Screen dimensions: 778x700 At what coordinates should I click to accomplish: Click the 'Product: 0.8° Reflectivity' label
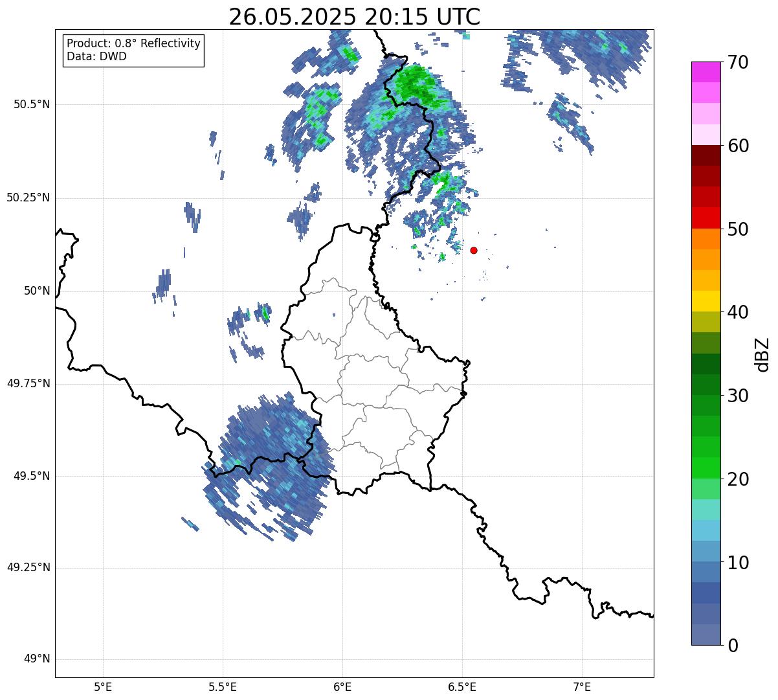[134, 43]
